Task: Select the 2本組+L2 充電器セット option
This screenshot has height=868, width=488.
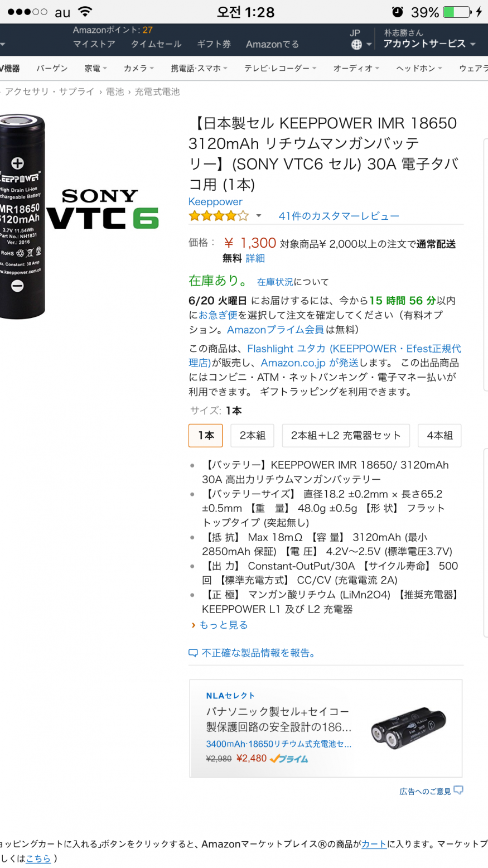Action: click(x=346, y=436)
